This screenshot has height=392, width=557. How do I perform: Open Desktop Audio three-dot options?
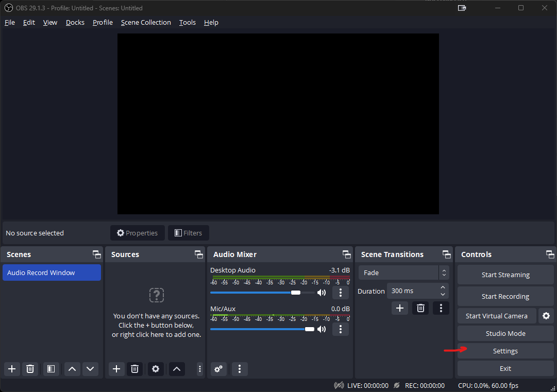click(x=340, y=293)
